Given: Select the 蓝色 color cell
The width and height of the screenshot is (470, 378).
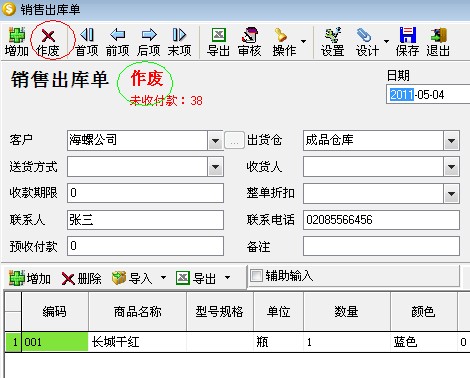Looking at the screenshot, I should coord(424,342).
